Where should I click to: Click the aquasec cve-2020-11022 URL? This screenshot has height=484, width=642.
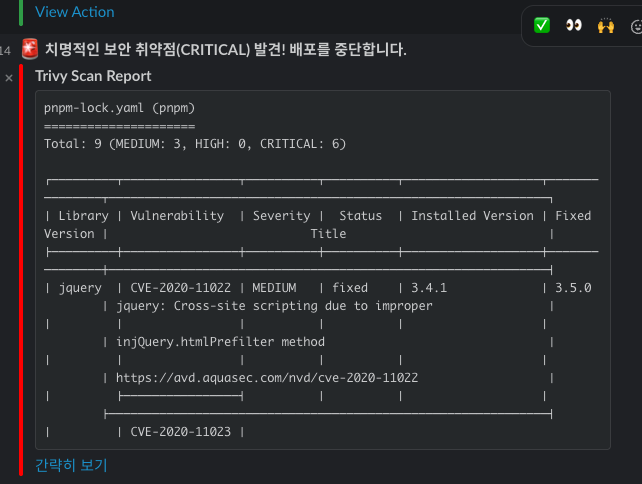click(267, 378)
